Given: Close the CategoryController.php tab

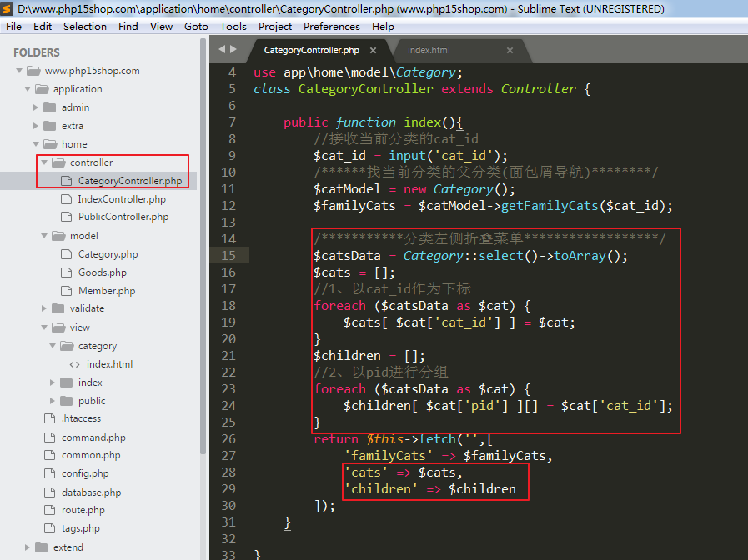Looking at the screenshot, I should (x=374, y=50).
